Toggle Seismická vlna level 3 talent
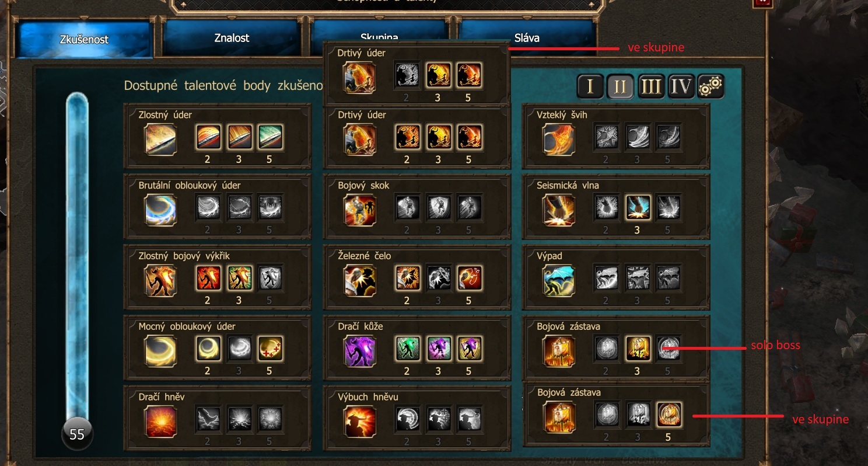 tap(637, 207)
